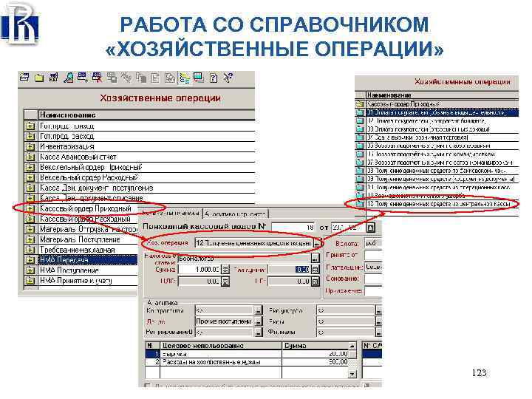Click the arrow-with-question-mark help pointer icon
The image size is (532, 399).
[x=228, y=78]
